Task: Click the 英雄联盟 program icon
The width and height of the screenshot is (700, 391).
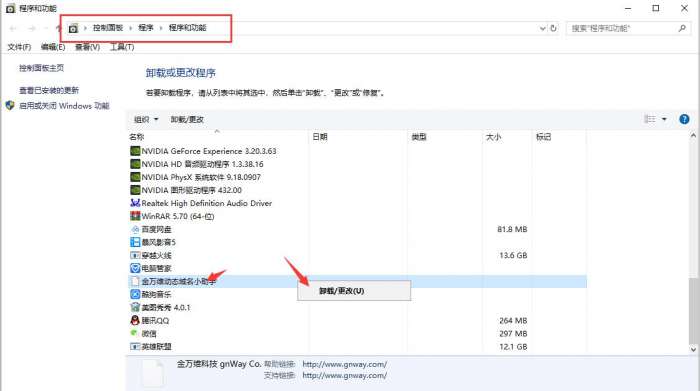Action: (x=135, y=346)
